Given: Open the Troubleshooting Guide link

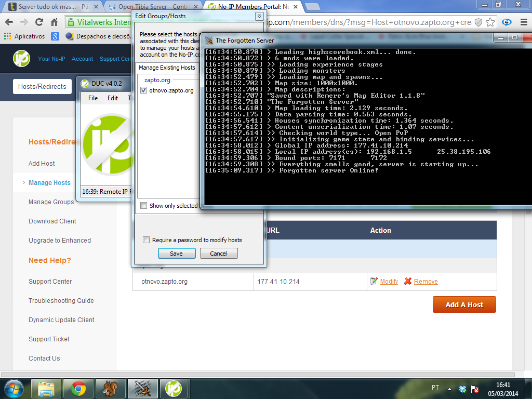Looking at the screenshot, I should (61, 301).
